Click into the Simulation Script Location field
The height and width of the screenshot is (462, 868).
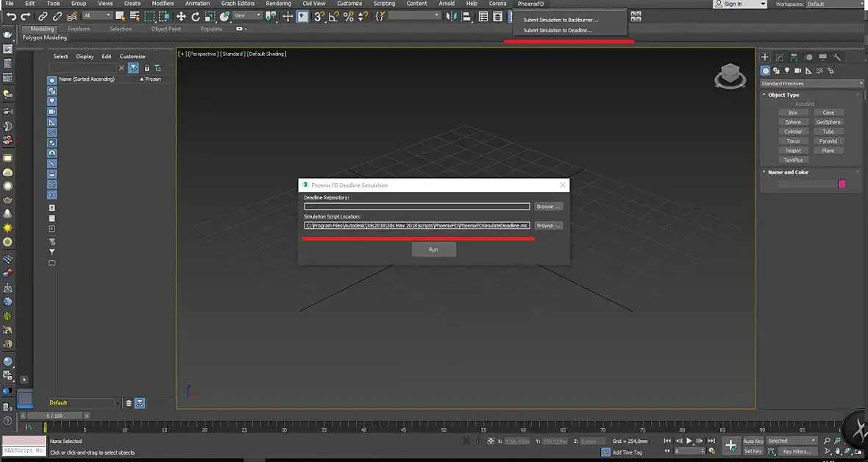pos(417,225)
